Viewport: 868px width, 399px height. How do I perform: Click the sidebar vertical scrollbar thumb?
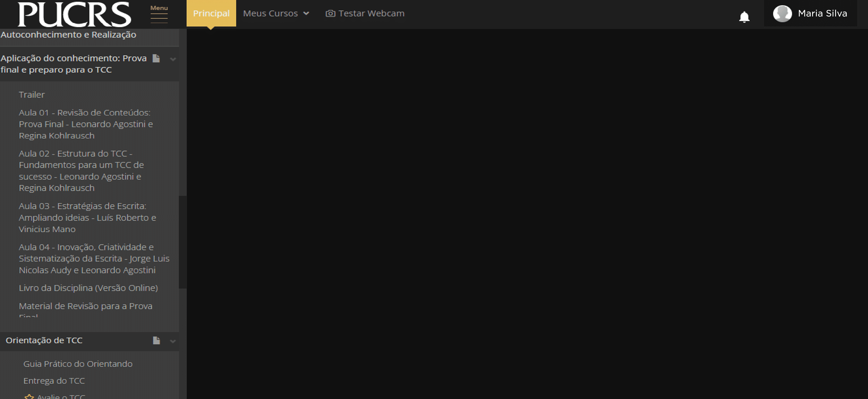[182, 242]
